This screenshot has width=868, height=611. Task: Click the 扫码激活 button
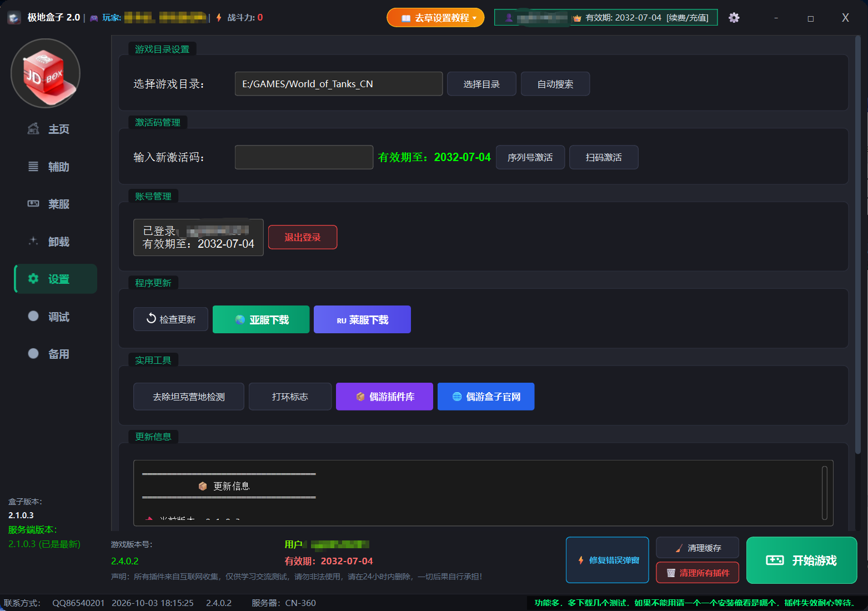click(x=604, y=157)
